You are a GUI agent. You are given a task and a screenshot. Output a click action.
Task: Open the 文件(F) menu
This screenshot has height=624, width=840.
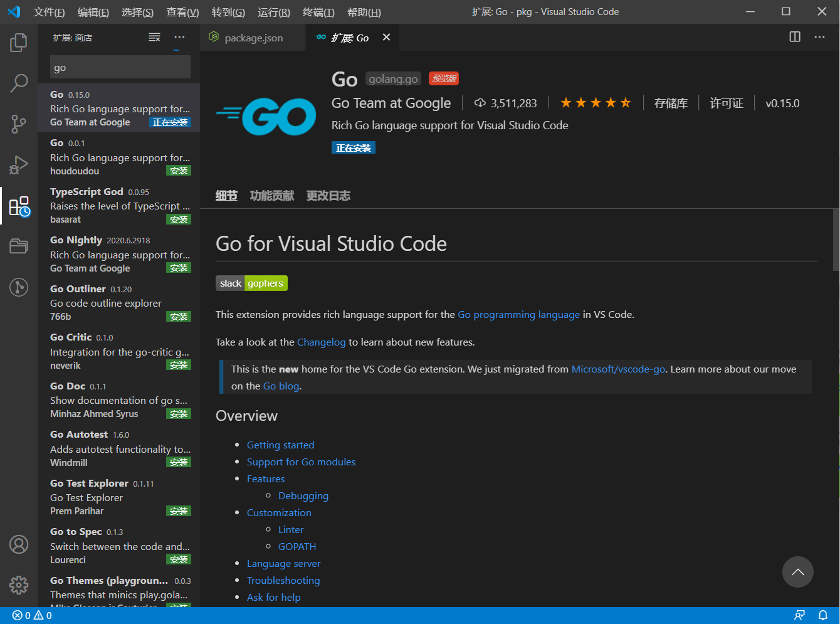(x=49, y=12)
